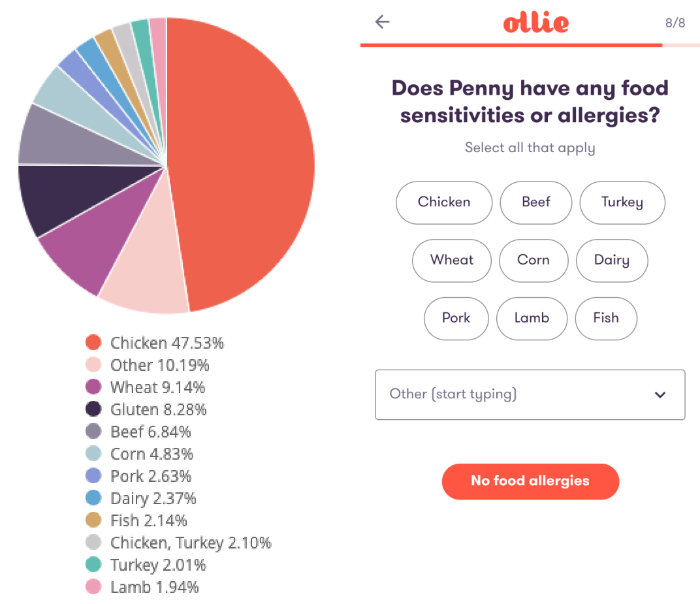Toggle the Fish allergy option
The width and height of the screenshot is (700, 604).
click(x=606, y=318)
